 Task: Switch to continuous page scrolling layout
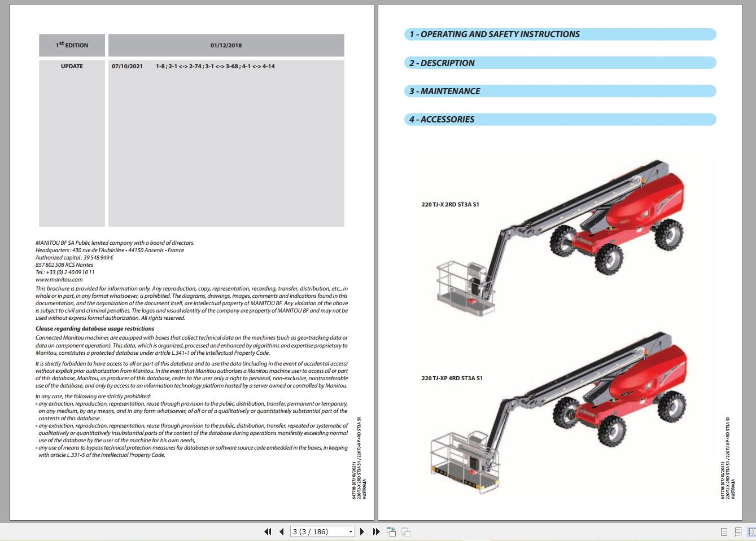pos(738,532)
